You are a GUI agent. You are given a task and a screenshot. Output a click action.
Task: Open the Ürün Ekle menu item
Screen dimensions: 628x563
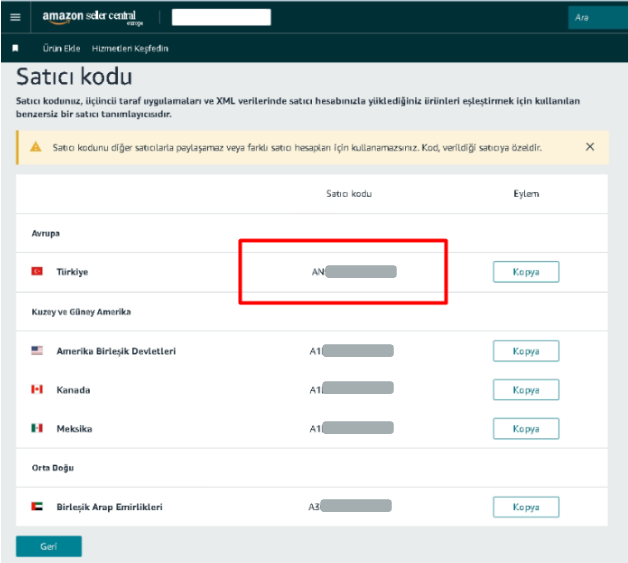click(61, 48)
